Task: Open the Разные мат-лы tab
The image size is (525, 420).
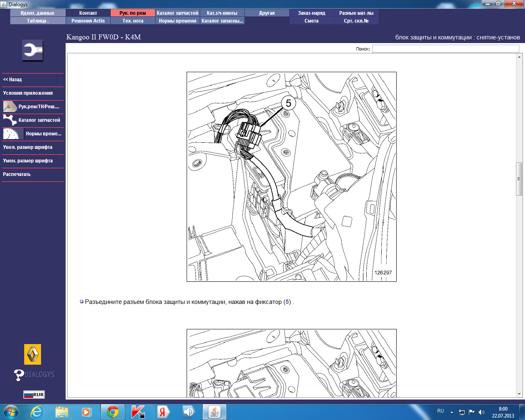Action: pyautogui.click(x=356, y=13)
